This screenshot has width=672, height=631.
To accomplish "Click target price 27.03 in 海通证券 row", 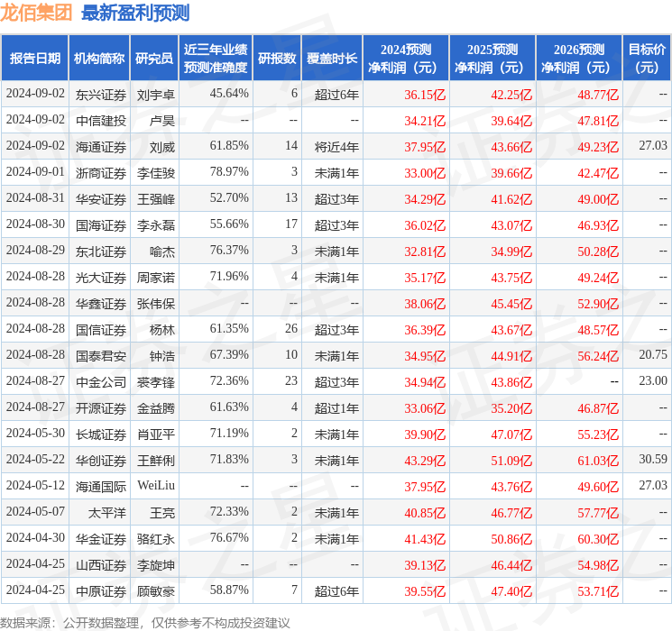I will (x=653, y=146).
